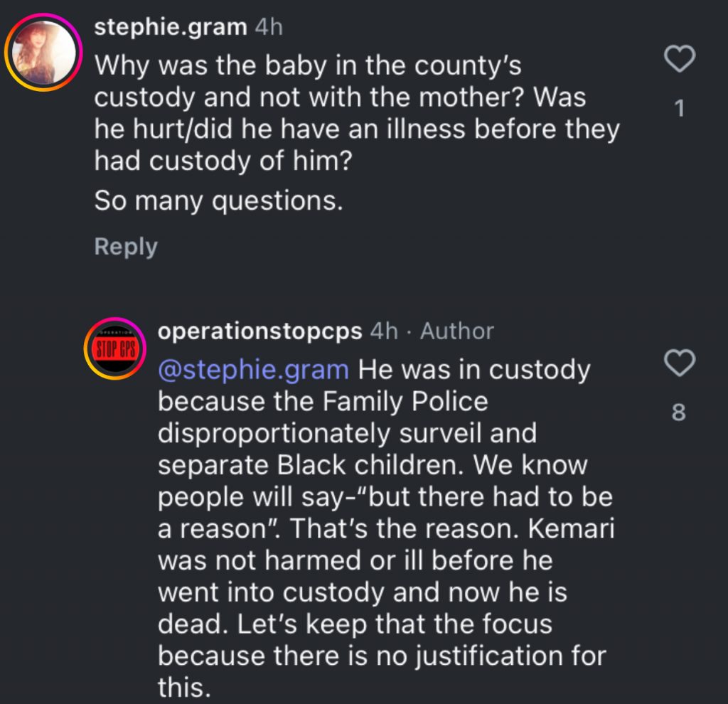Click the 4h timestamp beside operationstopcps

coord(384,331)
